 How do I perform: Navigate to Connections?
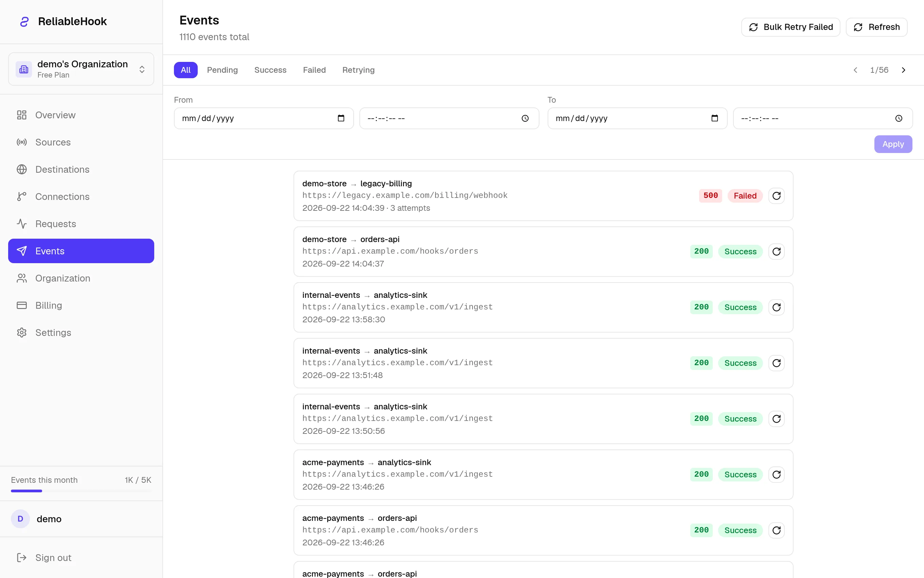click(81, 197)
